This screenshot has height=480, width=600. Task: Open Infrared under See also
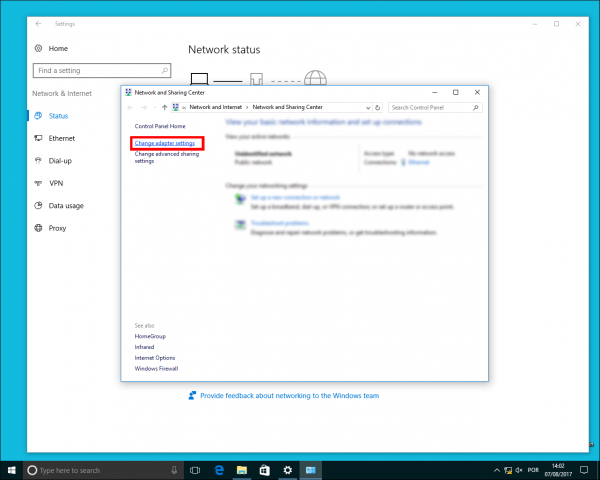pos(144,347)
